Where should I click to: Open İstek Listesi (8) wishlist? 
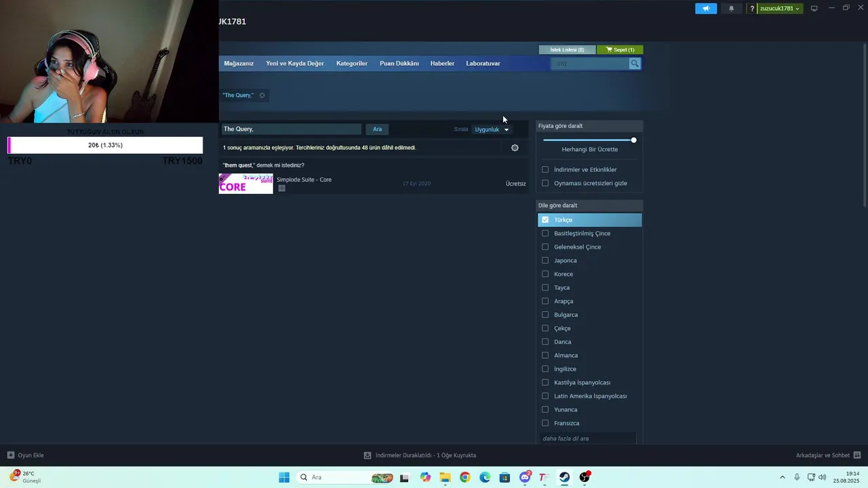[567, 49]
